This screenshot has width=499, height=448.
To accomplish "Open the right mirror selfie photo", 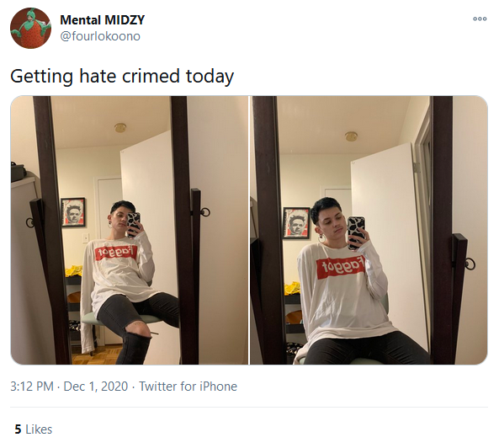I will tap(369, 230).
